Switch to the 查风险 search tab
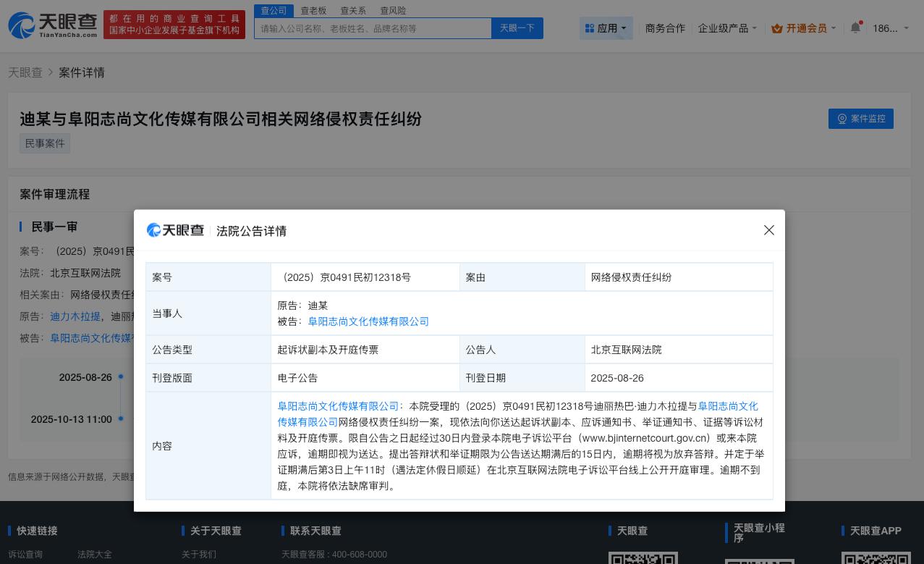This screenshot has height=564, width=924. pos(392,10)
